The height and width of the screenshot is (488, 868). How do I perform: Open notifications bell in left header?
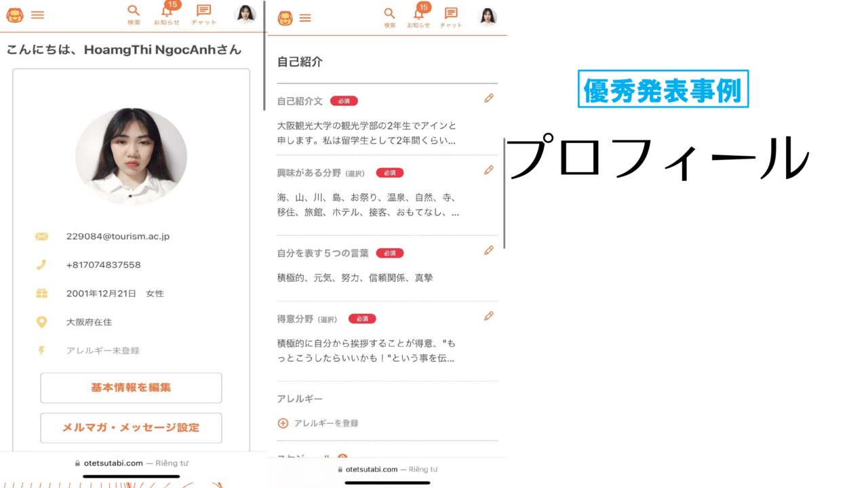pyautogui.click(x=167, y=12)
